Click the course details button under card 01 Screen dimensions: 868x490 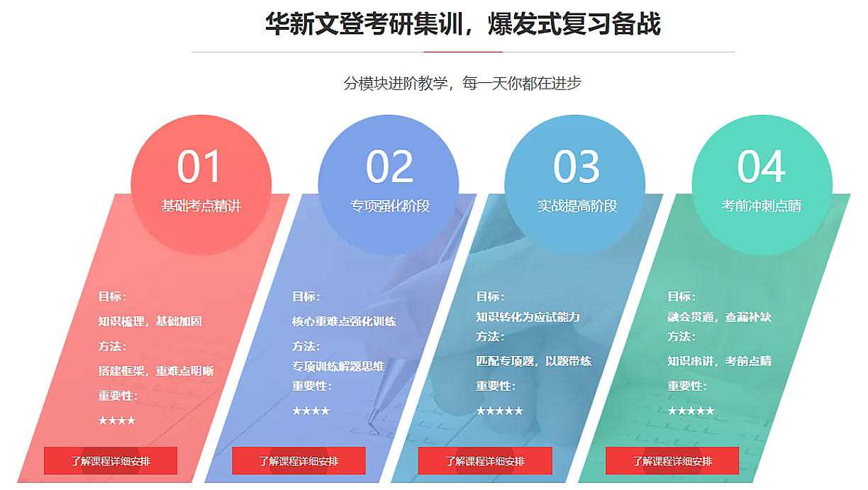pyautogui.click(x=111, y=461)
